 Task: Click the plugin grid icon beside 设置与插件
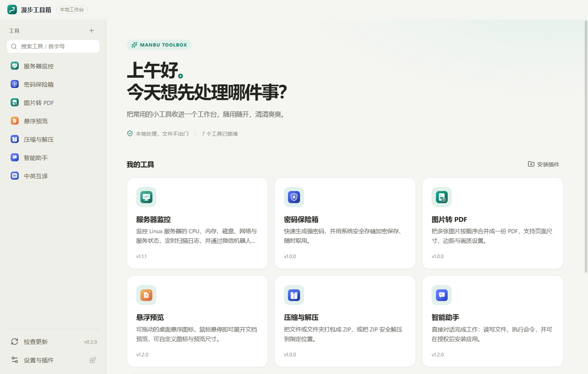(93, 360)
